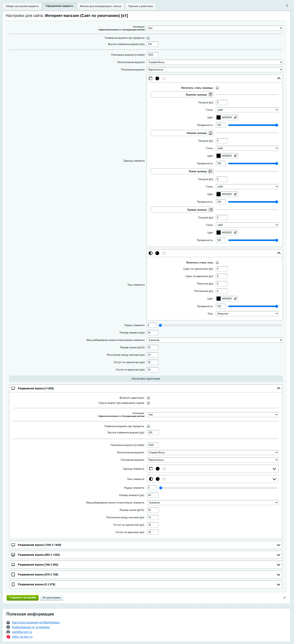
Task: Enable Появление виджета при прокрутке in top section
Action: [x=148, y=38]
